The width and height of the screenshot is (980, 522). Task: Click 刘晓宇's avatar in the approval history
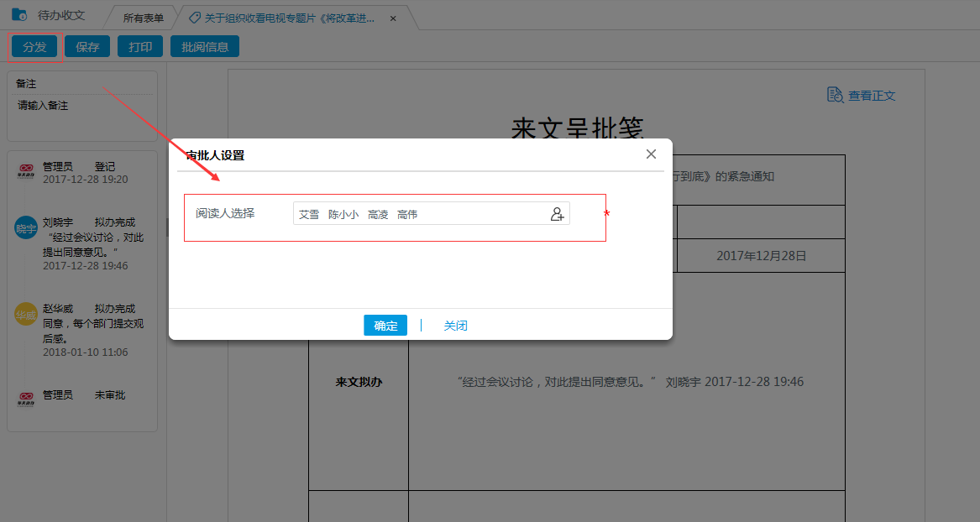coord(26,227)
